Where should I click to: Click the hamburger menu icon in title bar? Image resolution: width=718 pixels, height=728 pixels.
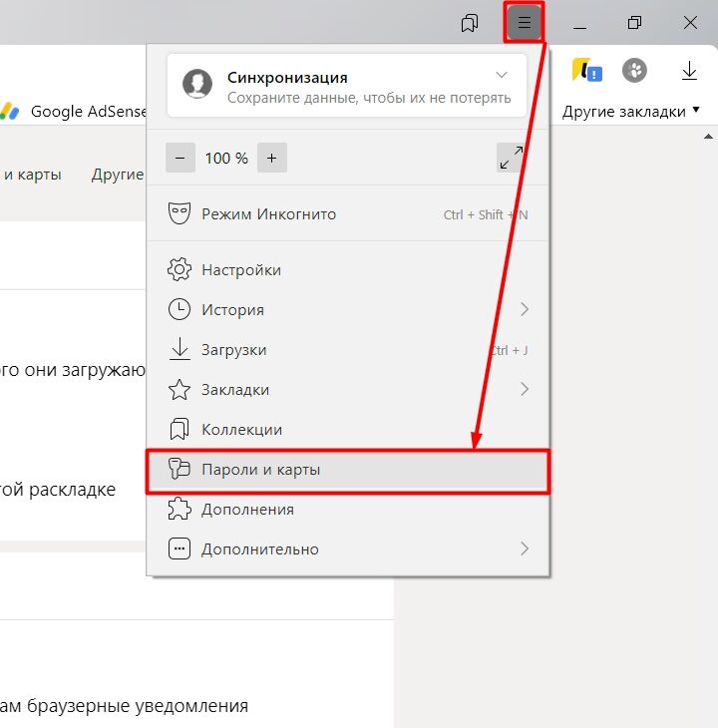click(x=524, y=23)
